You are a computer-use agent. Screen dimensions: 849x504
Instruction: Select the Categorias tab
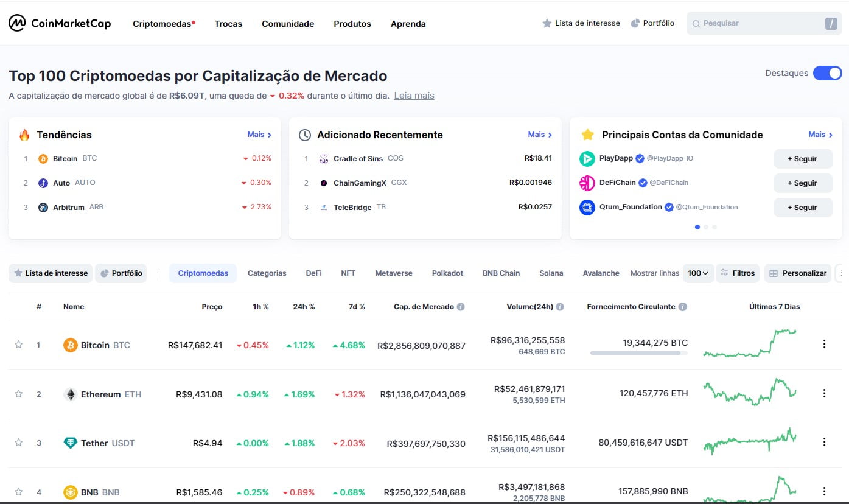point(267,273)
